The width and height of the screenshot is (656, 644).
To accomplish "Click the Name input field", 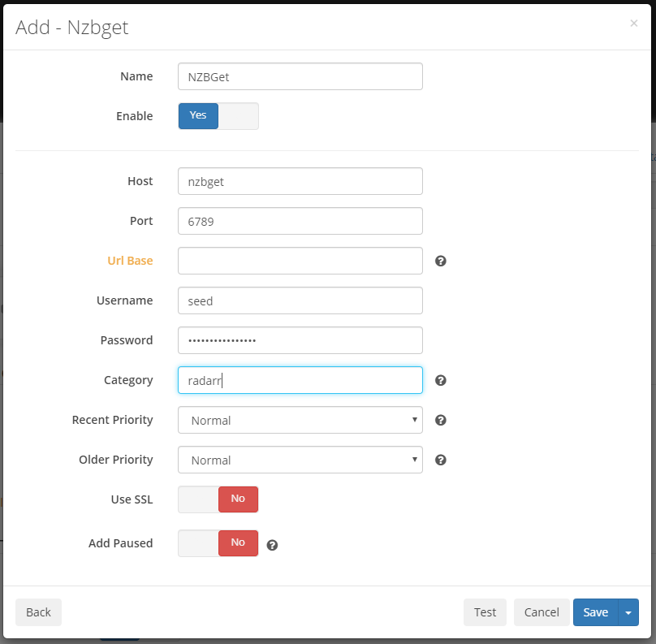I will 300,76.
